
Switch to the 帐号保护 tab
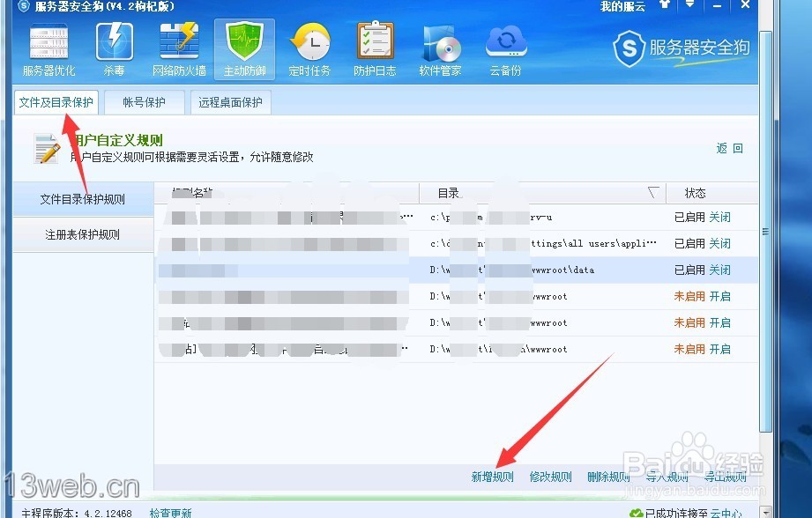(x=144, y=102)
